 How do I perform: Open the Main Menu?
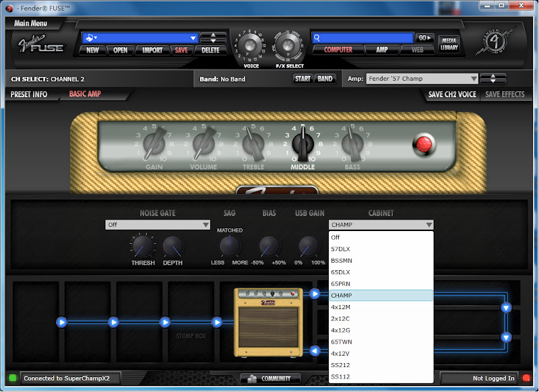tap(30, 24)
